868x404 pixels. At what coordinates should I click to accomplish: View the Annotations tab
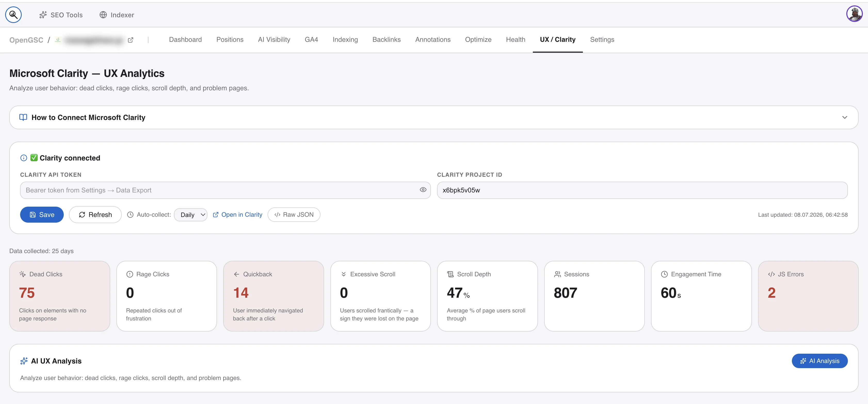tap(433, 39)
